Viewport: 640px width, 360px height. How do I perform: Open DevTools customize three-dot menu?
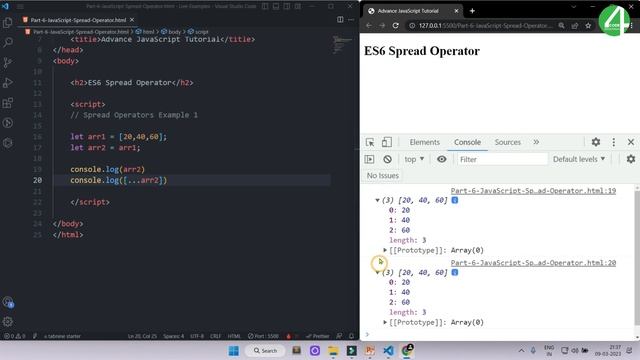(x=613, y=142)
